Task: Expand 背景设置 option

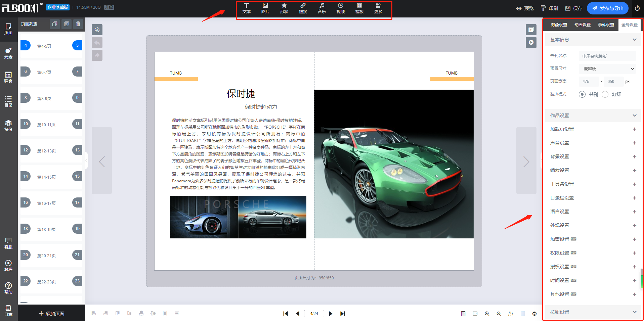Action: [x=635, y=157]
